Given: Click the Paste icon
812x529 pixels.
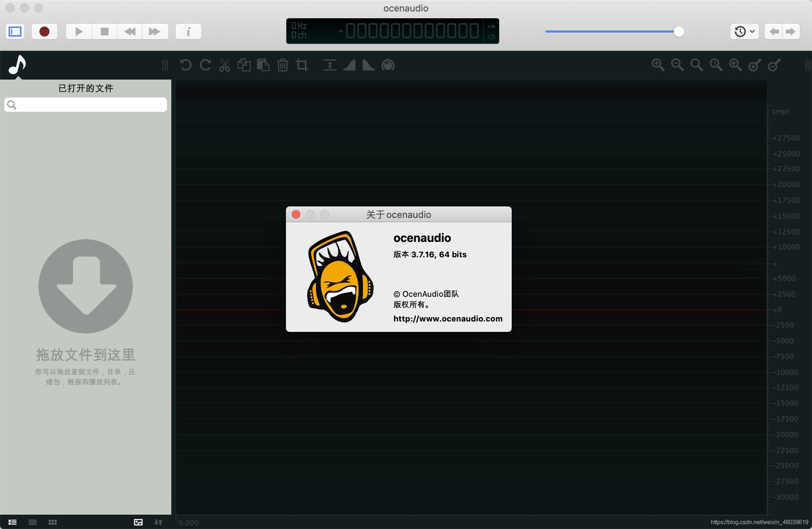Looking at the screenshot, I should (263, 65).
